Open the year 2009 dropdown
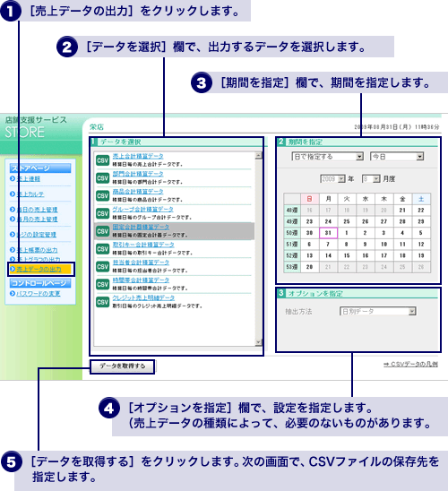The height and width of the screenshot is (491, 448). click(332, 179)
